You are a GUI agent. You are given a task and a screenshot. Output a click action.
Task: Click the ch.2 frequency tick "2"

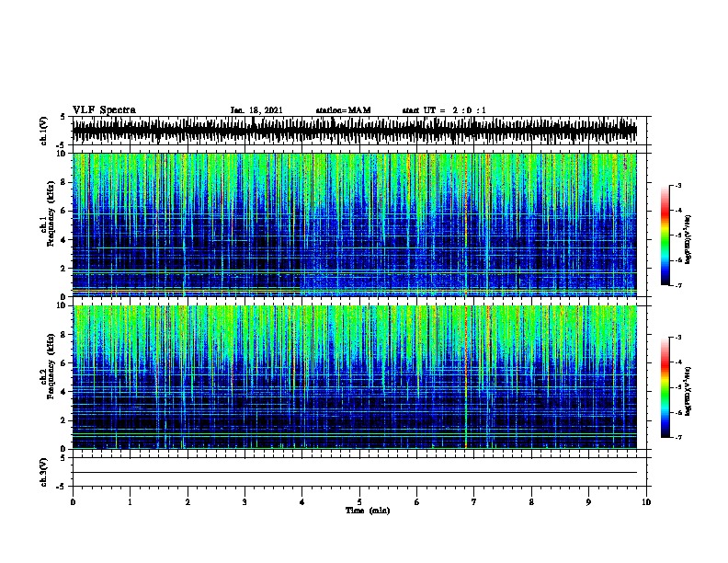coord(63,420)
